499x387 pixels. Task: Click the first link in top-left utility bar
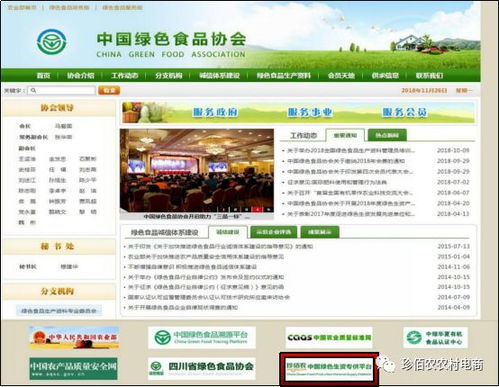coord(22,7)
